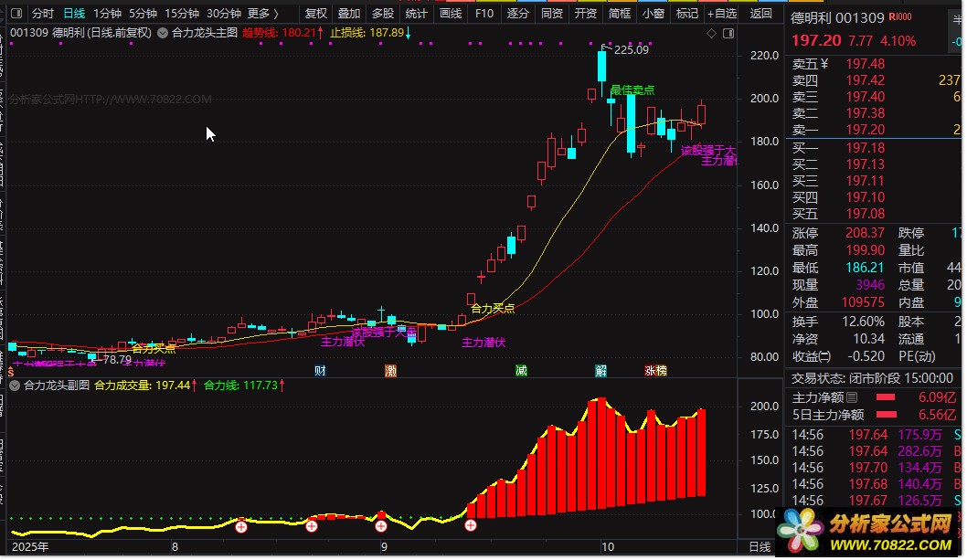Click the diamond icon on main chart header
The width and height of the screenshot is (967, 560).
pos(711,33)
